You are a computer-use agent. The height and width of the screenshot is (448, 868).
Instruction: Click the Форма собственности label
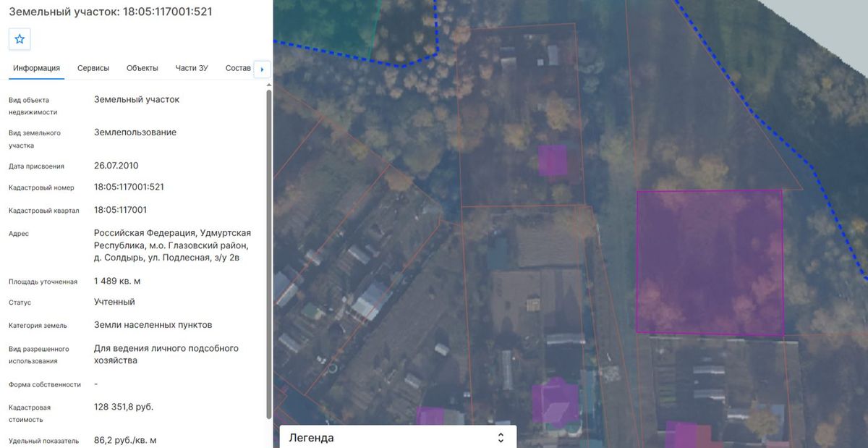pos(45,384)
